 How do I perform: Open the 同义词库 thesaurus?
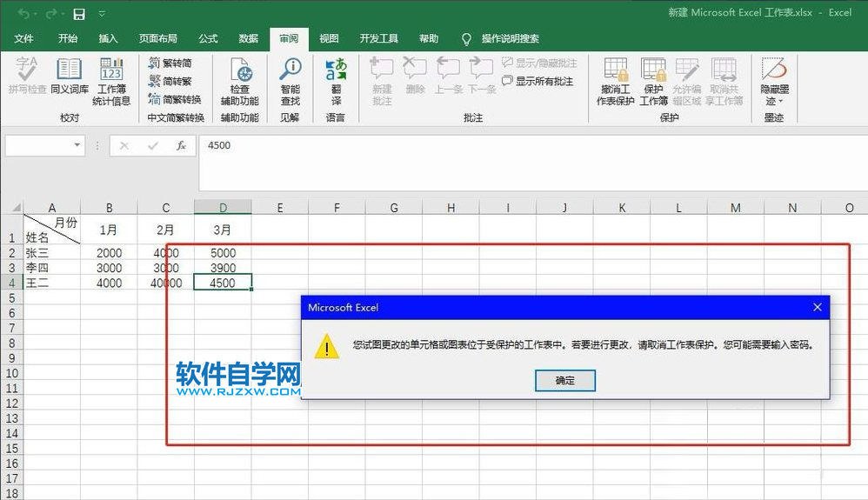[x=70, y=76]
